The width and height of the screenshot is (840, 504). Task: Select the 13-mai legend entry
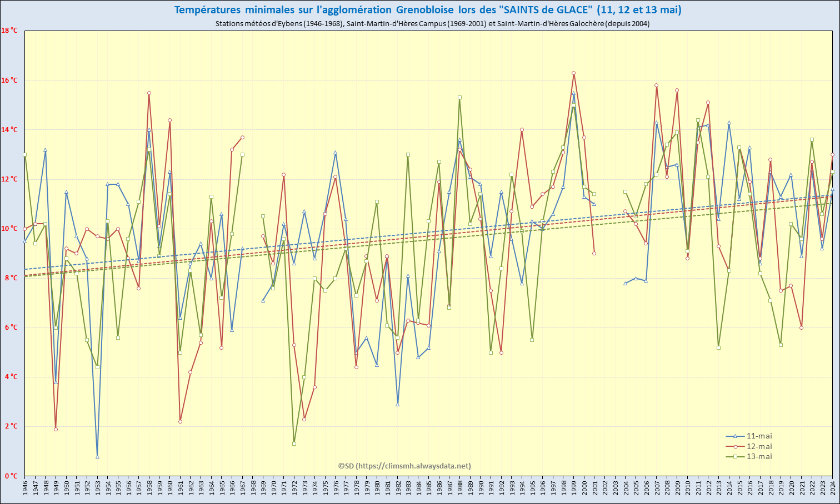(749, 456)
